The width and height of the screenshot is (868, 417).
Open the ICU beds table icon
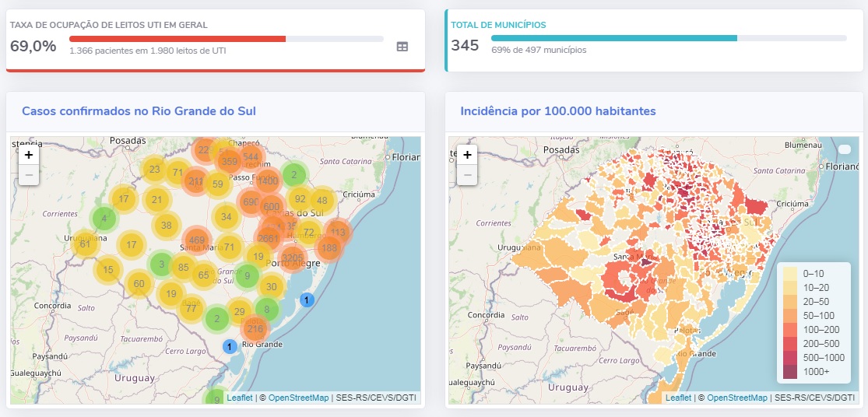point(402,47)
